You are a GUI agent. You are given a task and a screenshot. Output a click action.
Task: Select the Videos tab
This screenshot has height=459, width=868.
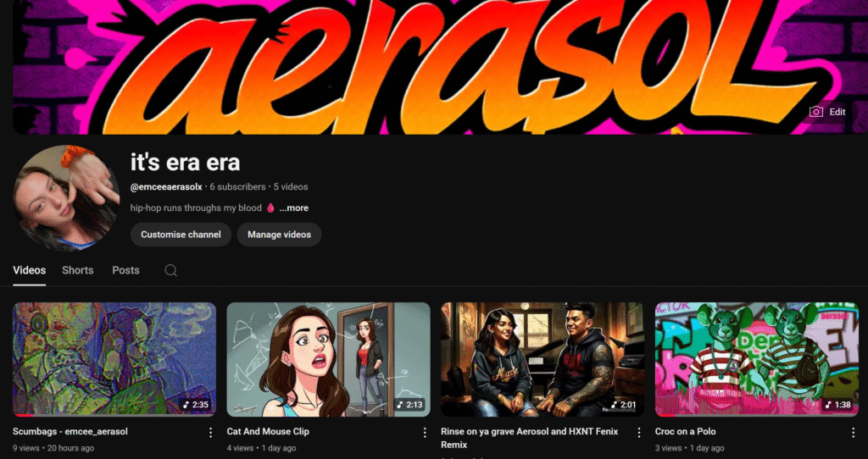30,270
